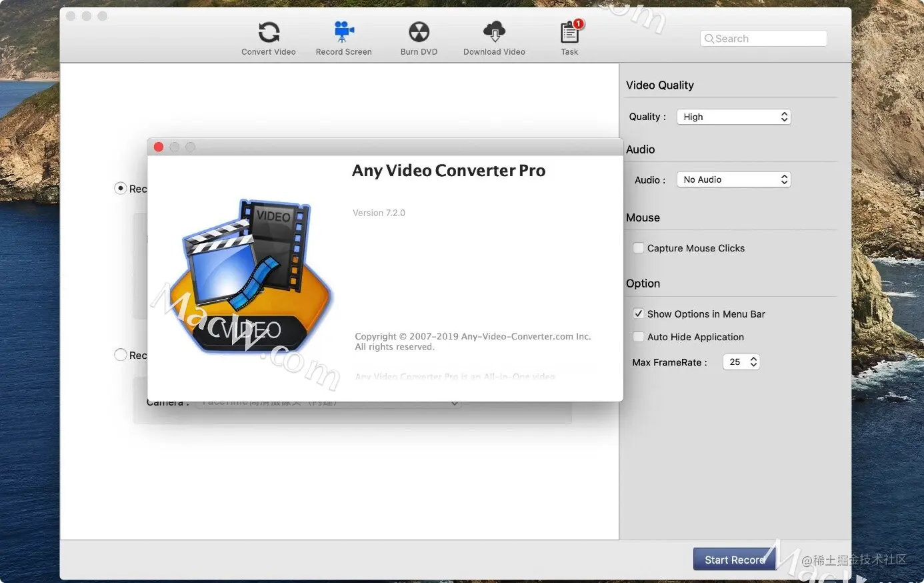
Task: Close the About dialog with red button
Action: tap(159, 147)
